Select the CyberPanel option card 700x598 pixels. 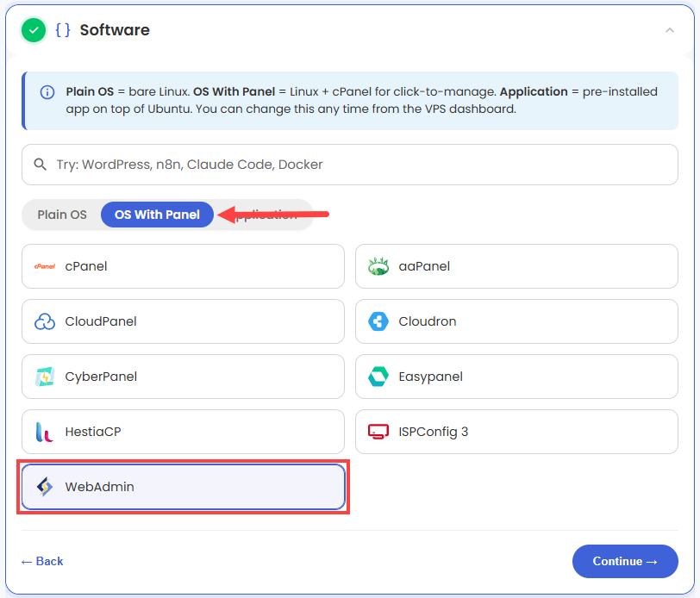pos(183,377)
